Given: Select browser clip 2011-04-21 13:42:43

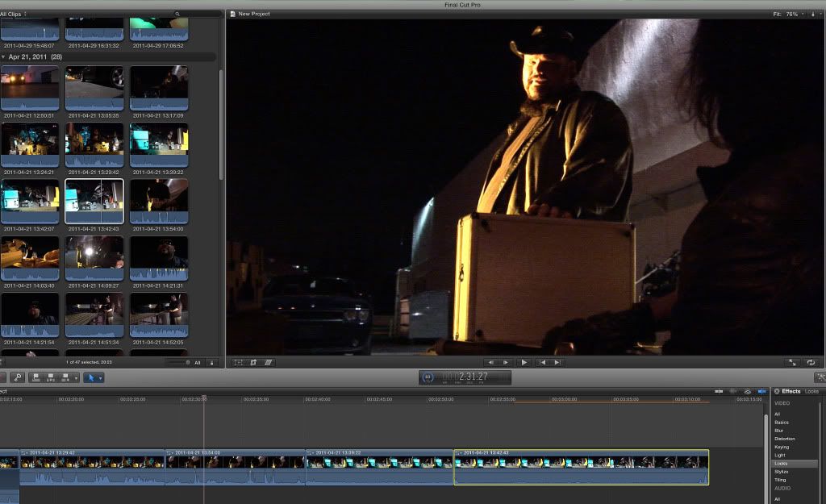Looking at the screenshot, I should point(94,202).
